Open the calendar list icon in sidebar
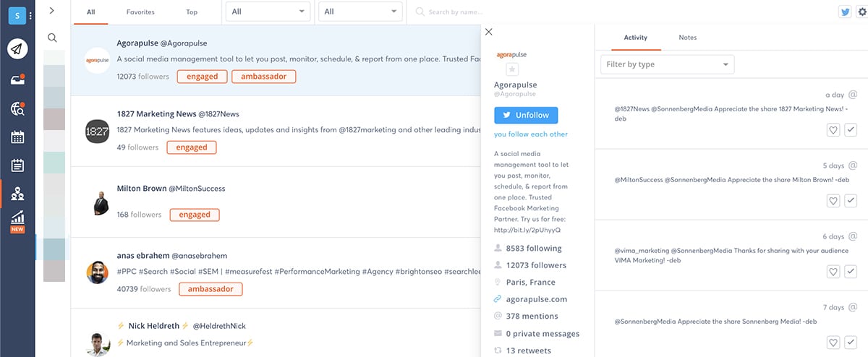The width and height of the screenshot is (868, 357). (x=17, y=165)
